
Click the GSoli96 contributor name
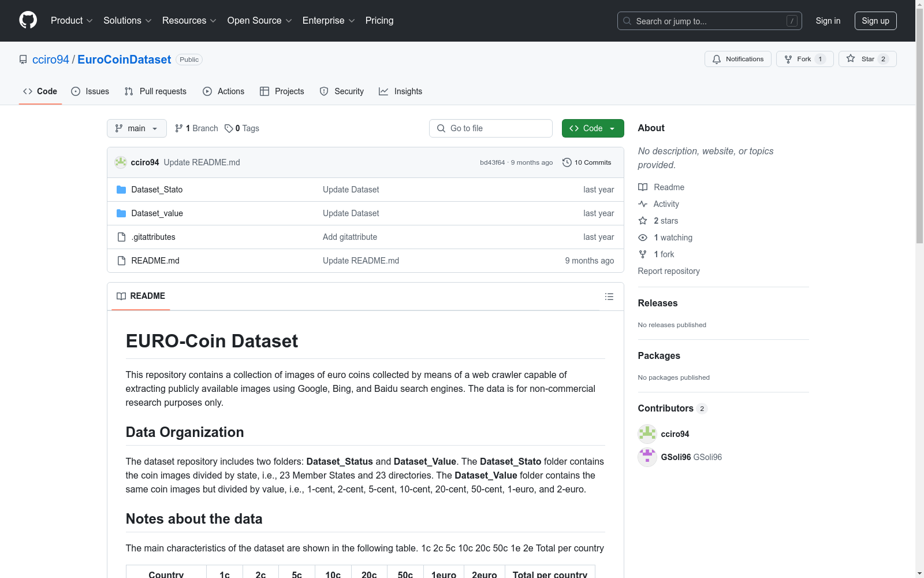(x=676, y=457)
